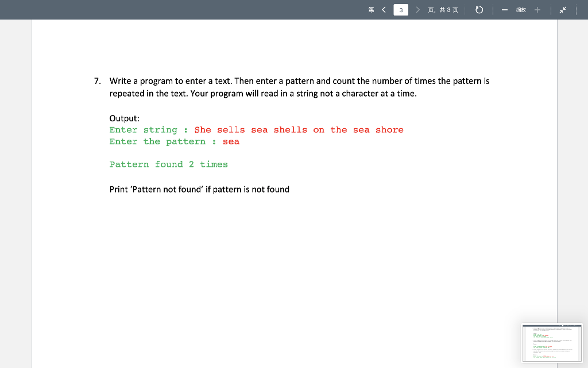Activate the fit-to-screen arrows icon
The width and height of the screenshot is (588, 368).
tap(563, 9)
